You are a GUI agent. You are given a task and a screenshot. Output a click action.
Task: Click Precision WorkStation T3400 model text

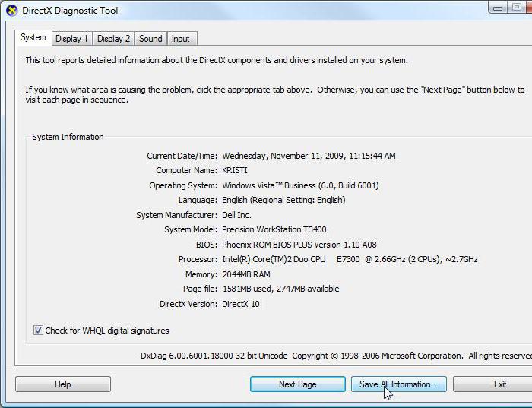point(274,229)
